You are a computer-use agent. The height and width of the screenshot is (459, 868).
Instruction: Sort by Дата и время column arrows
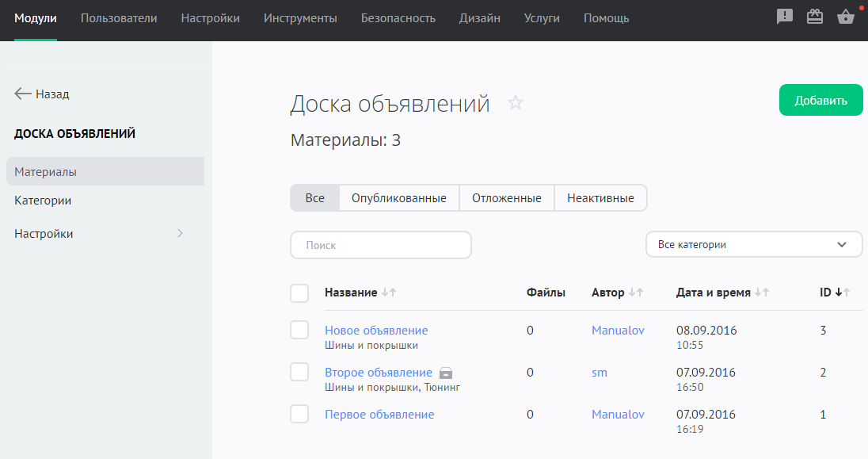(762, 293)
